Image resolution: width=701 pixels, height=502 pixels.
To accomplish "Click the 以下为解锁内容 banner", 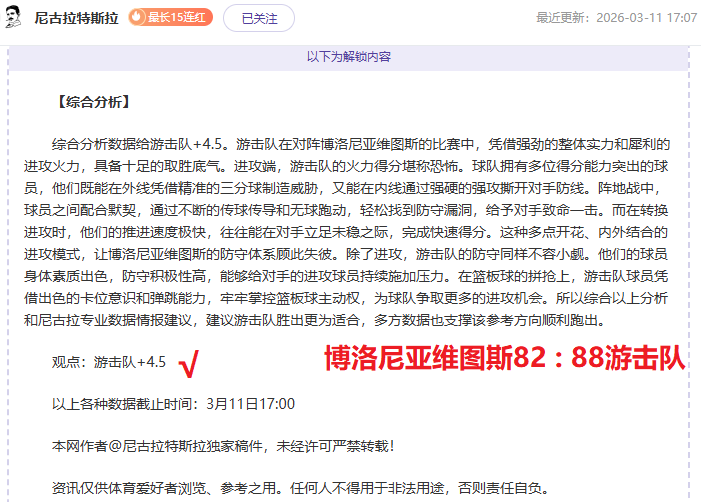I will coord(349,57).
